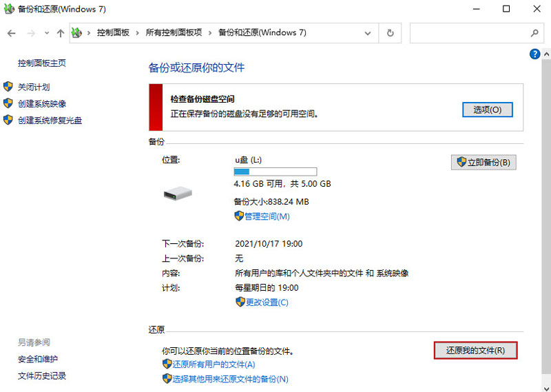Viewport: 551px width, 392px height.
Task: Expand the address bar history dropdown
Action: point(368,33)
